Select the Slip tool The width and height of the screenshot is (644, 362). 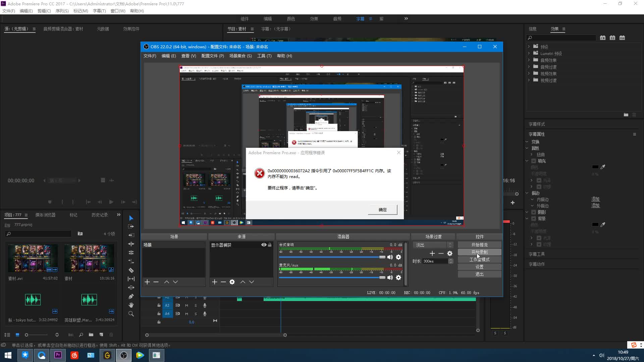tap(131, 279)
